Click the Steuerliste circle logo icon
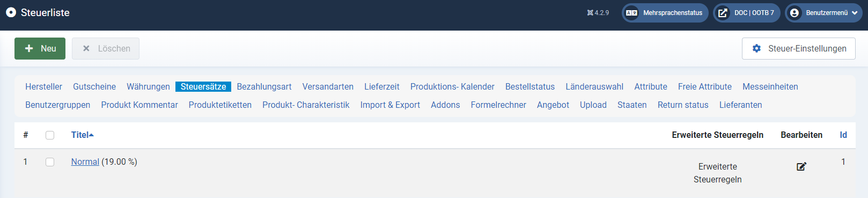The image size is (868, 198). click(x=11, y=12)
